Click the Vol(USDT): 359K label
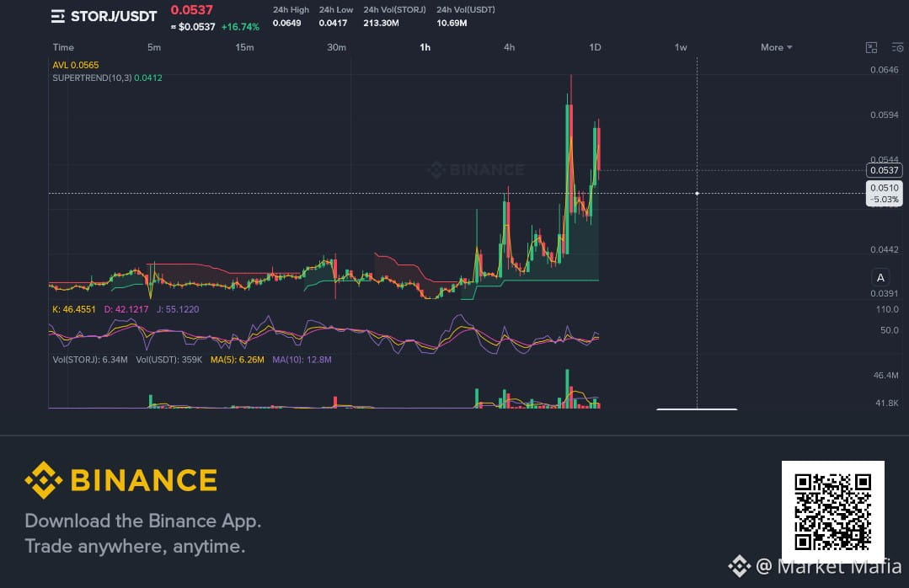The width and height of the screenshot is (909, 588). pyautogui.click(x=169, y=360)
